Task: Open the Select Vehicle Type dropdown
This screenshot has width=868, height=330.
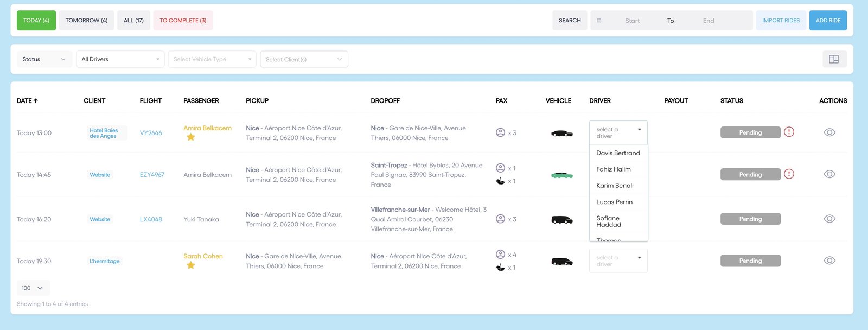Action: 212,59
